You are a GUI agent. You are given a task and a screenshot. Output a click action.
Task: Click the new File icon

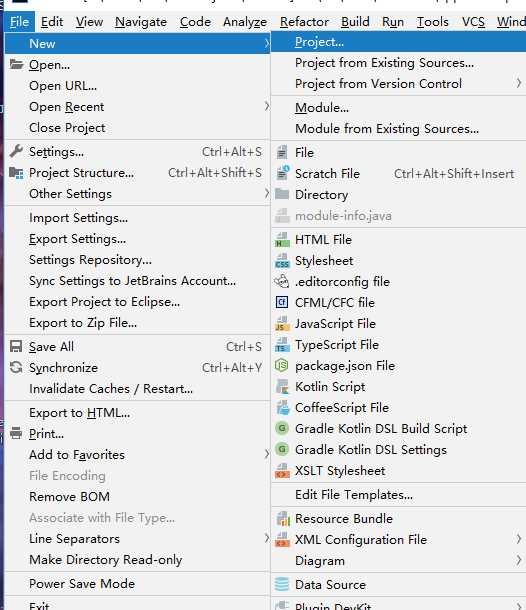click(x=282, y=152)
